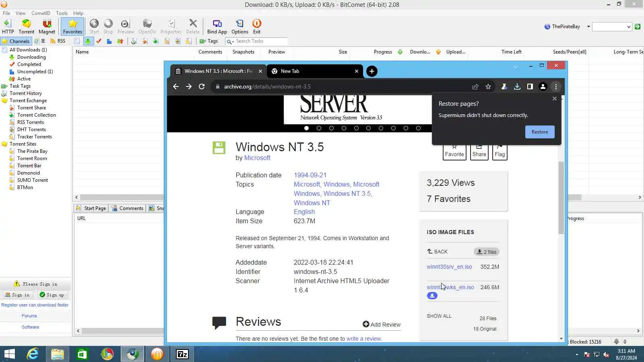Click the green go arrow beside BitComet search box
This screenshot has height=362, width=644.
pyautogui.click(x=638, y=27)
